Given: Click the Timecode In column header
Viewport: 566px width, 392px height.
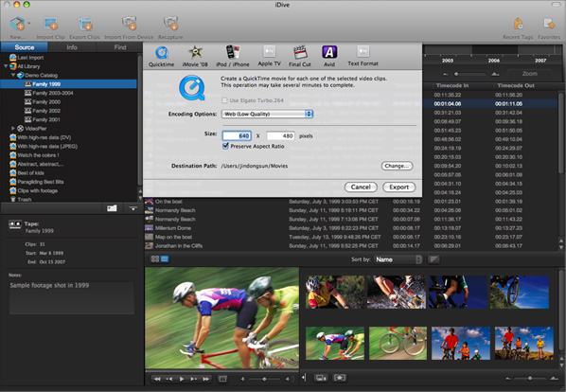Looking at the screenshot, I should click(x=452, y=85).
